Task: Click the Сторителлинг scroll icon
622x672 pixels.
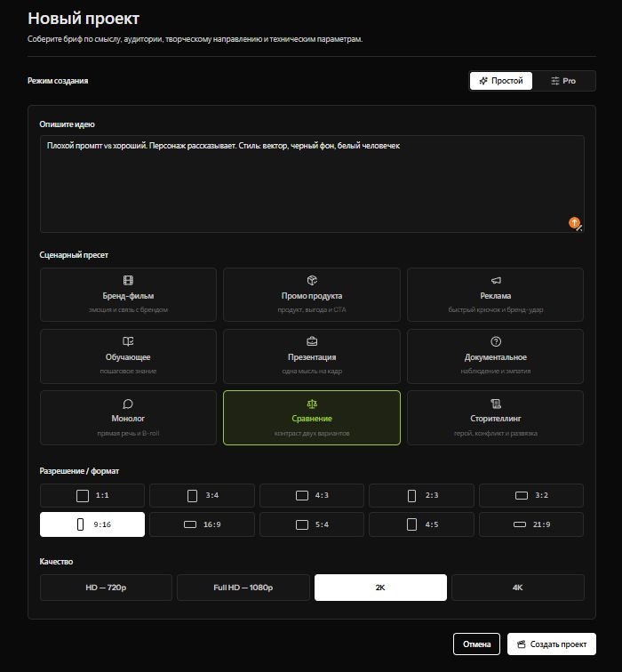Action: point(496,404)
